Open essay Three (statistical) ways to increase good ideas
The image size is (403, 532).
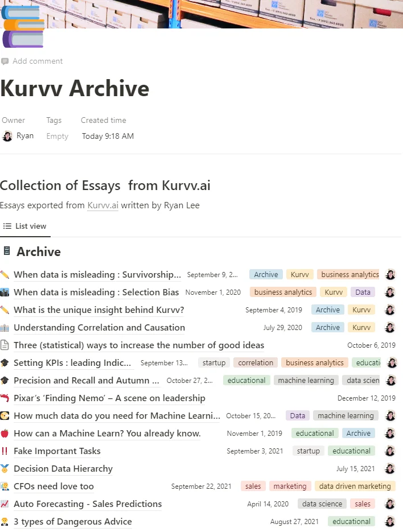139,345
